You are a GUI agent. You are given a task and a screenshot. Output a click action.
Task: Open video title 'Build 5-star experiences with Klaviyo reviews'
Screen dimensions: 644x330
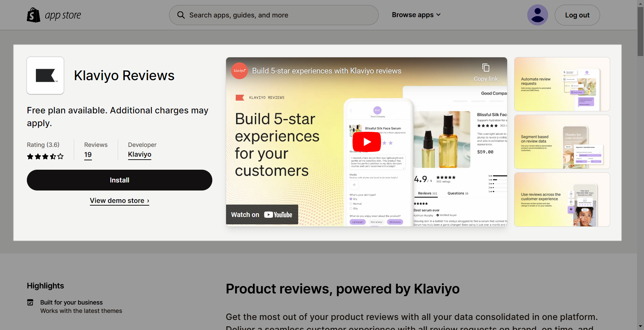tap(327, 71)
